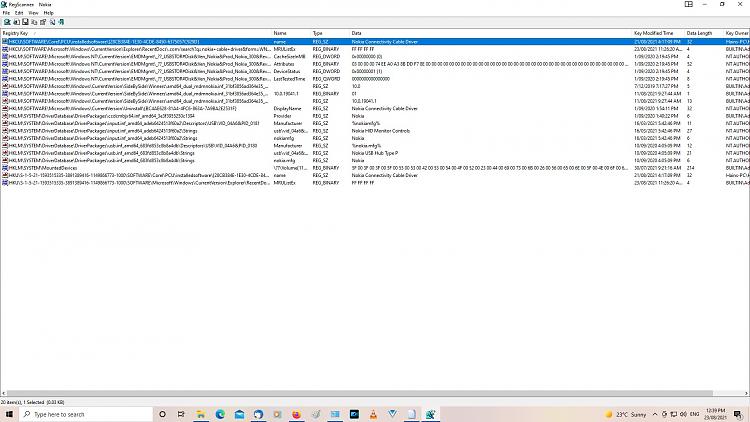The height and width of the screenshot is (422, 750).
Task: Click the Open in RegEdit toolbar icon
Action: point(16,22)
